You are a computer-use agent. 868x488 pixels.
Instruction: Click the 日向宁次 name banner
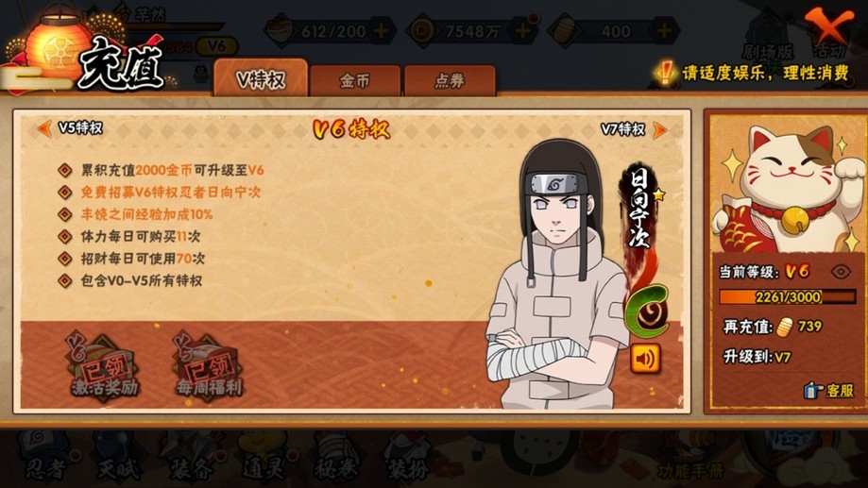point(640,210)
